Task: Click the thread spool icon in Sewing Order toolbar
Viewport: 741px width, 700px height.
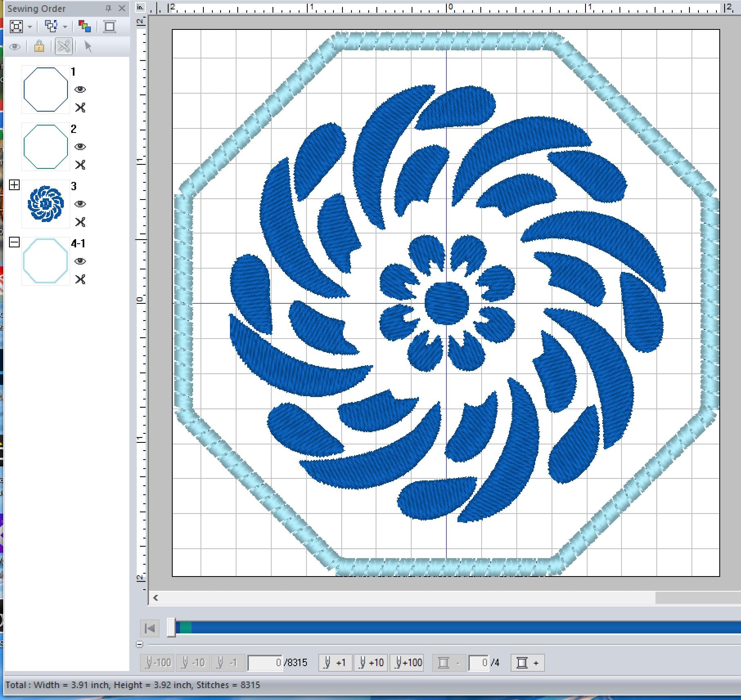Action: tap(110, 27)
